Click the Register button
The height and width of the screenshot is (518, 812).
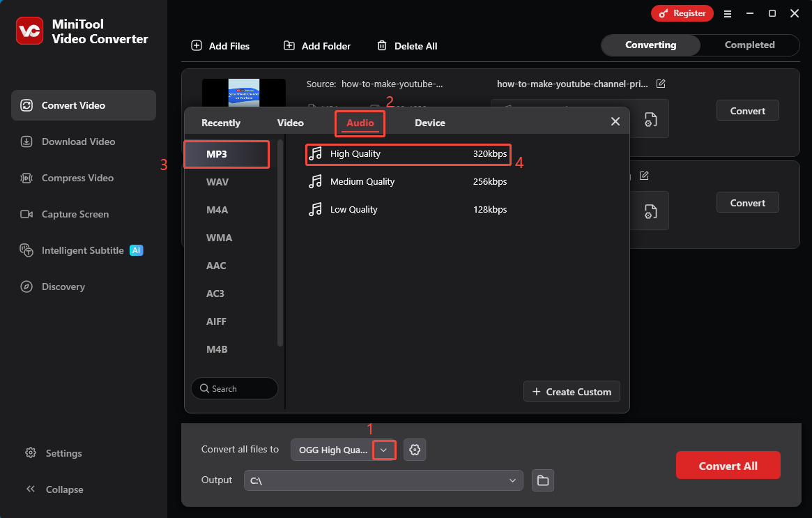pyautogui.click(x=682, y=13)
